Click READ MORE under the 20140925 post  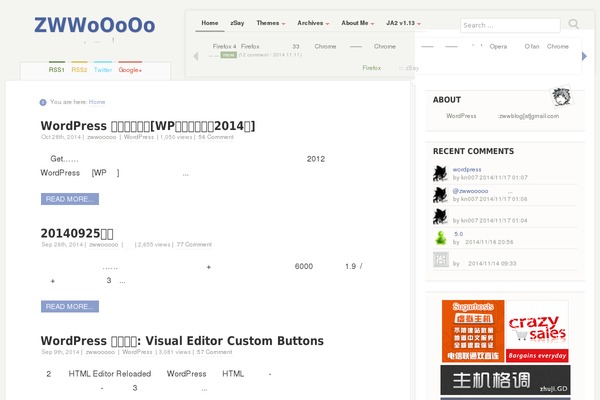pos(70,306)
